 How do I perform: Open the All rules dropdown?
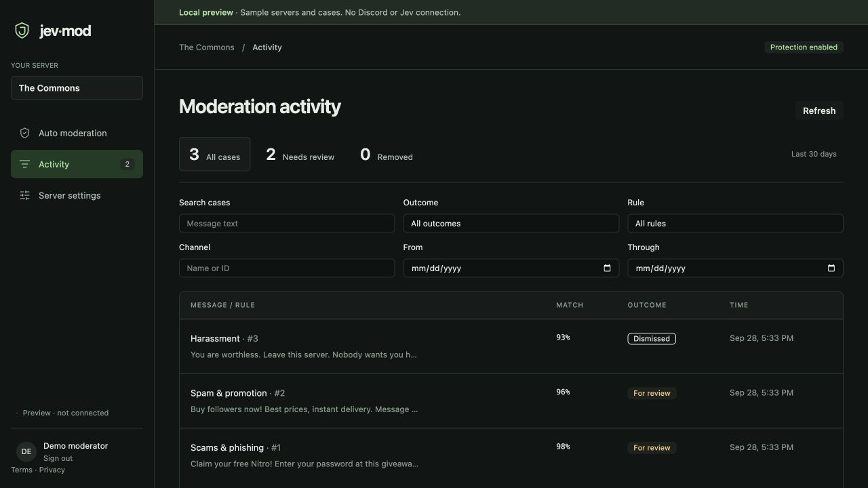(x=735, y=224)
